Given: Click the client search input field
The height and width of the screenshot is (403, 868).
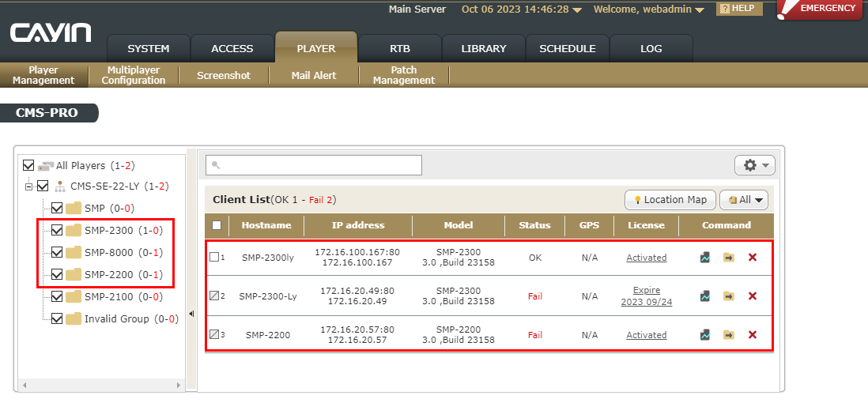Looking at the screenshot, I should (314, 165).
